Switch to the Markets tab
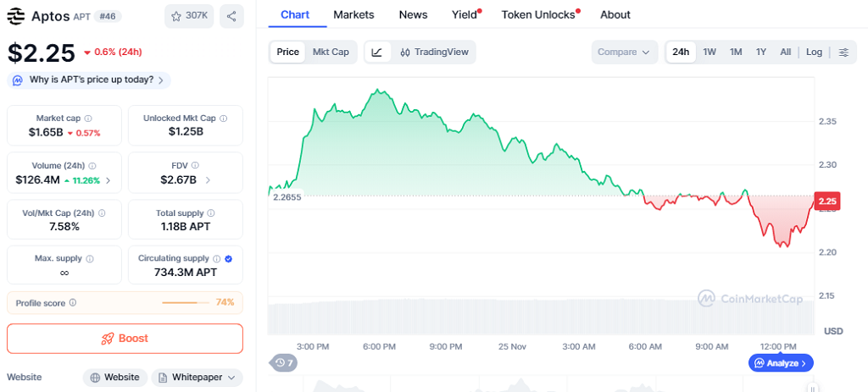The image size is (868, 392). pyautogui.click(x=353, y=14)
